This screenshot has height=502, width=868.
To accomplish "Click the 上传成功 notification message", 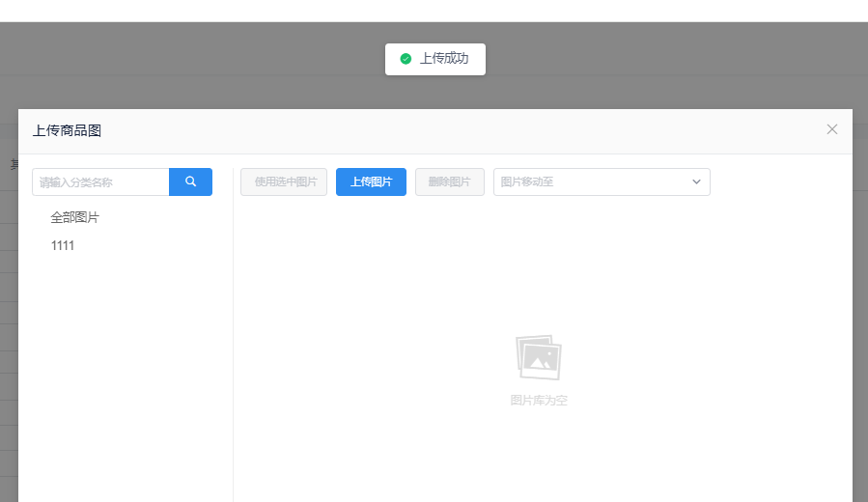I will pos(435,59).
